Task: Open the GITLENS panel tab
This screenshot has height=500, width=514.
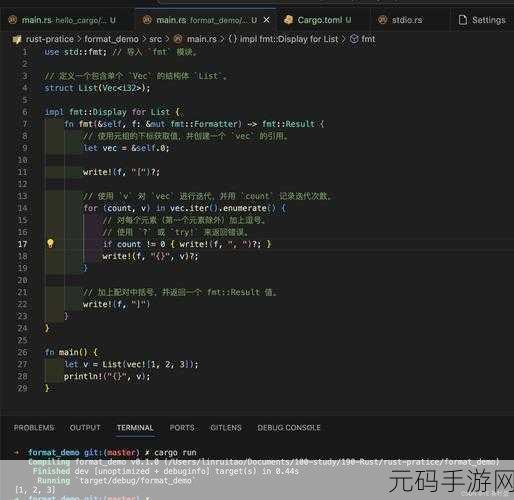Action: [x=226, y=428]
